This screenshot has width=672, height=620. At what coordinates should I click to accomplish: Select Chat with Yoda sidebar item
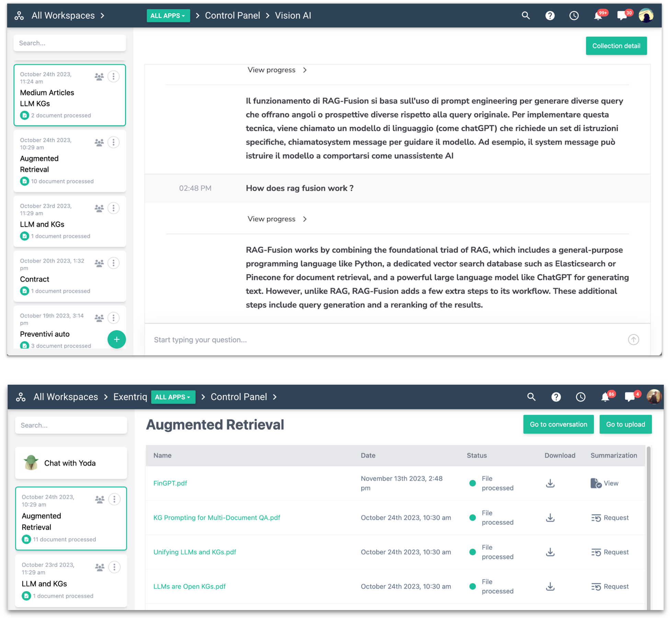pyautogui.click(x=71, y=463)
